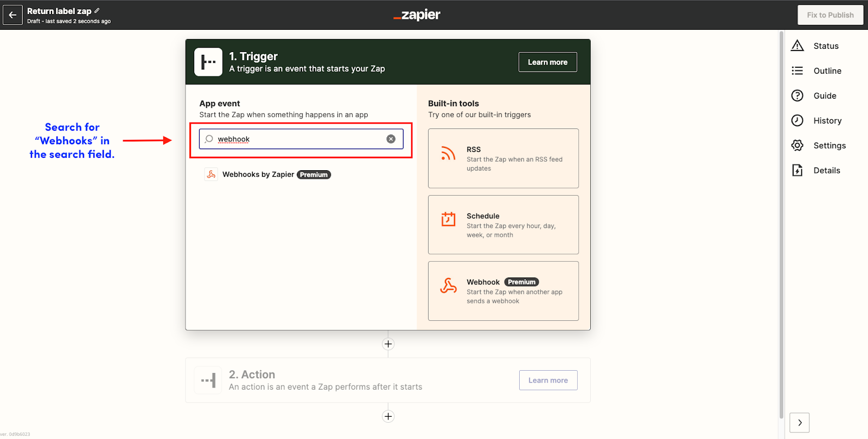
Task: Open Settings gear icon
Action: (797, 145)
